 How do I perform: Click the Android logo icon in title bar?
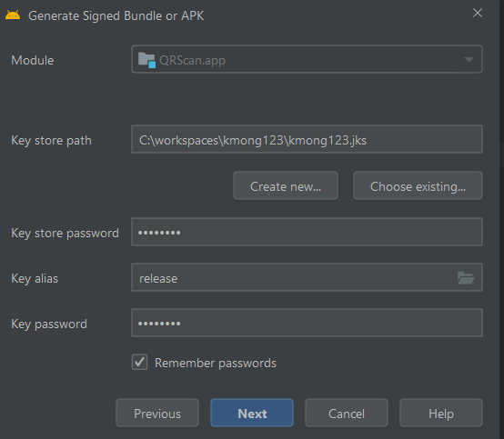[x=13, y=15]
